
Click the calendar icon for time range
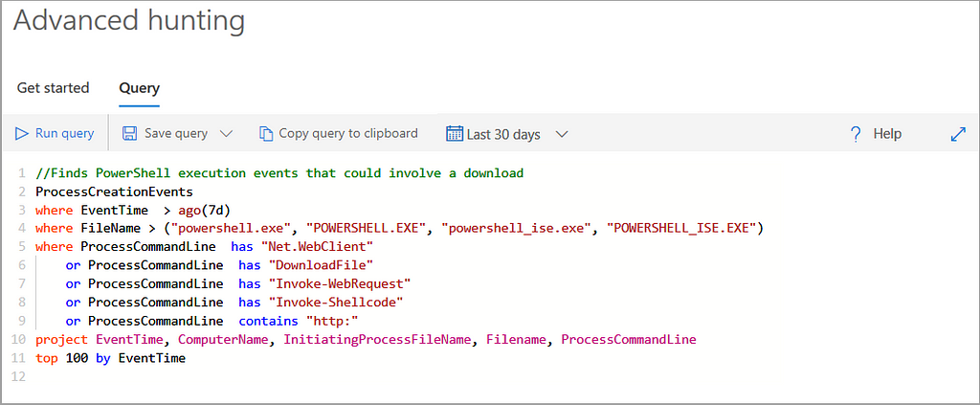[455, 134]
